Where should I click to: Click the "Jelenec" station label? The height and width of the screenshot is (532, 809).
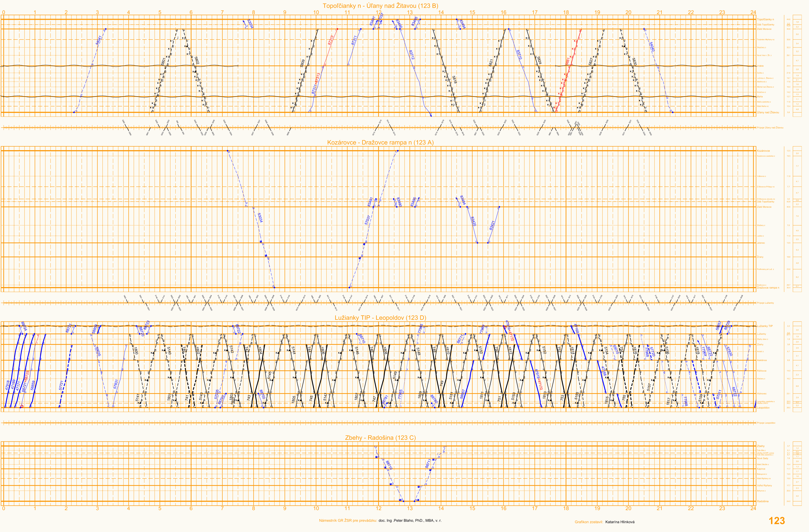tap(761, 243)
